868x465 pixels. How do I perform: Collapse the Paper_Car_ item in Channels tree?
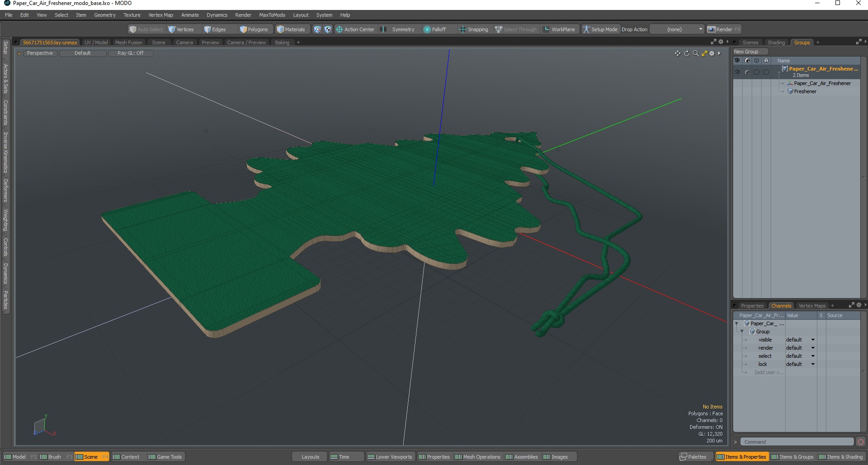coord(737,323)
